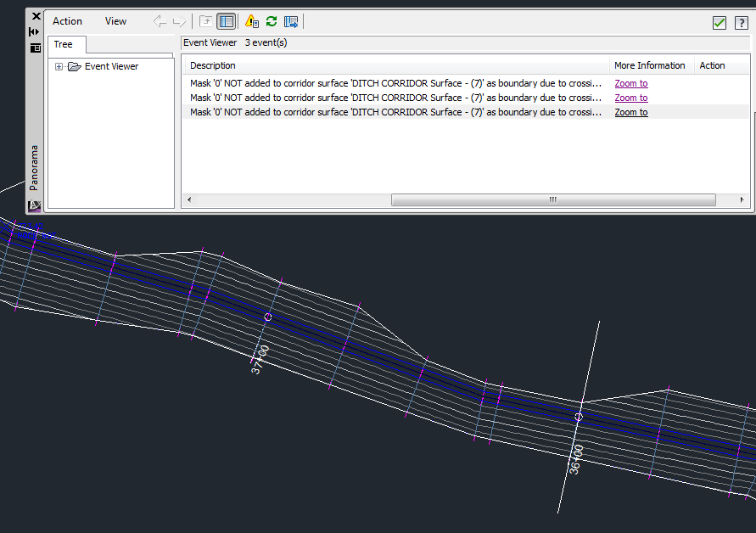Click the More Information column header
The width and height of the screenshot is (756, 533).
point(649,65)
